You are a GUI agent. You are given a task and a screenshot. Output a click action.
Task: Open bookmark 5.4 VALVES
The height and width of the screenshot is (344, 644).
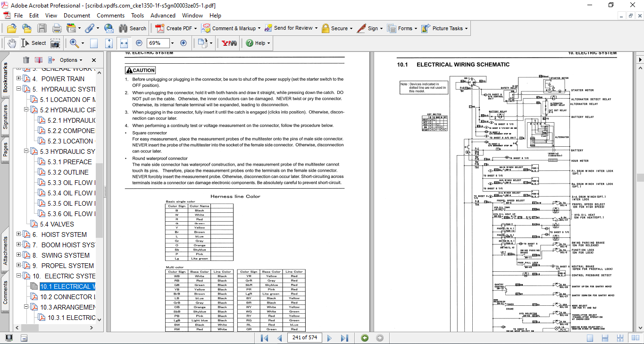[57, 224]
